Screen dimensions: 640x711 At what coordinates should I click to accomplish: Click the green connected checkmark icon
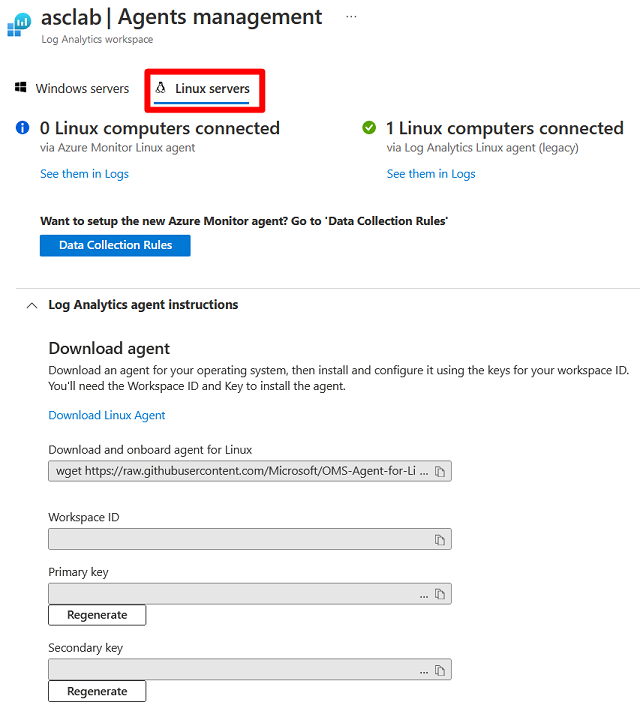point(369,128)
